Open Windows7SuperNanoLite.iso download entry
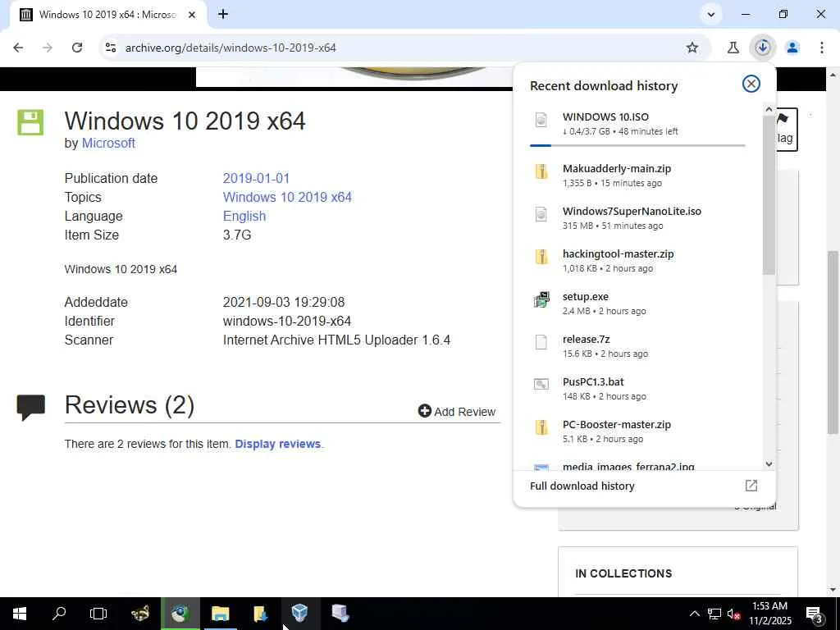This screenshot has height=630, width=840. [x=637, y=218]
